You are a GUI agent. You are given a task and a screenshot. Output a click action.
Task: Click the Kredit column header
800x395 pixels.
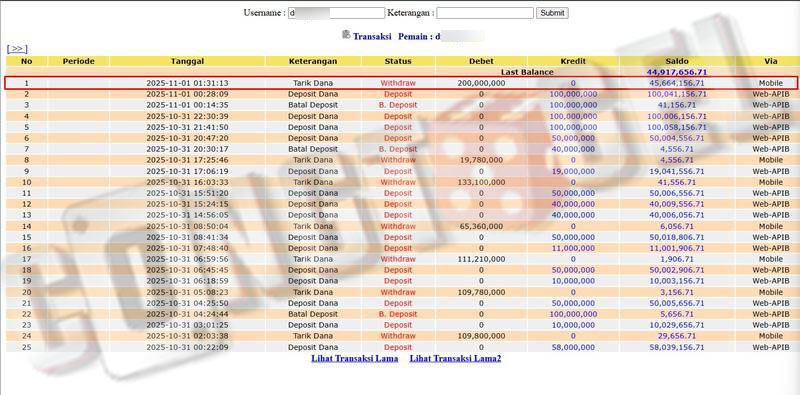(573, 61)
